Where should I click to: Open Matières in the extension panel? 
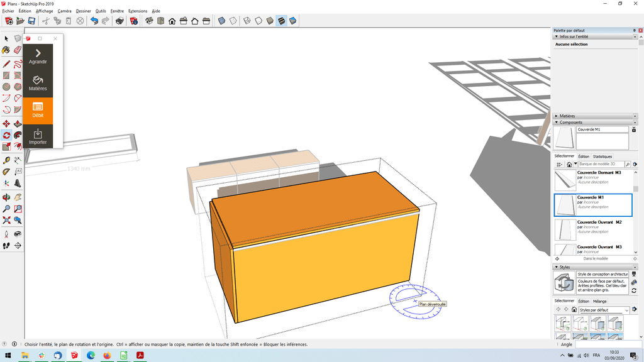pos(38,84)
